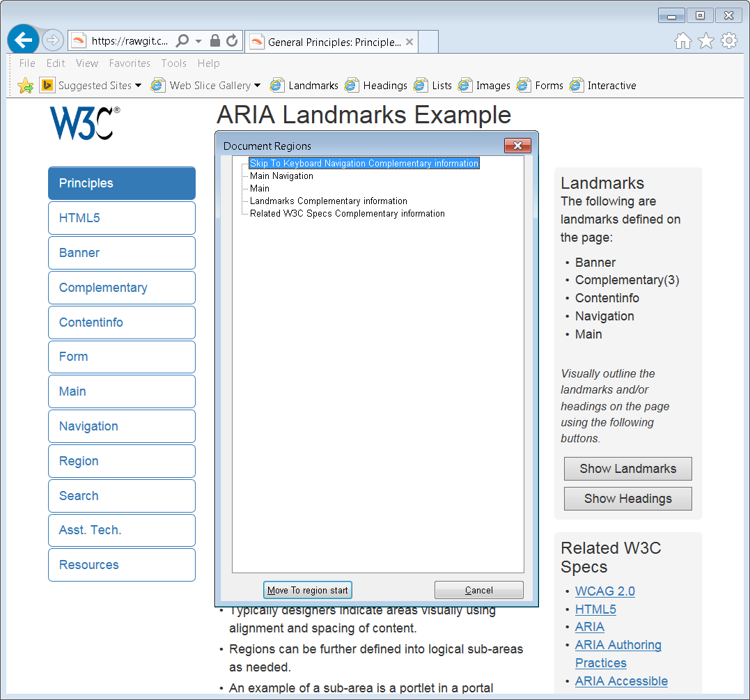
Task: Click the search magnifier in address bar
Action: (x=181, y=40)
